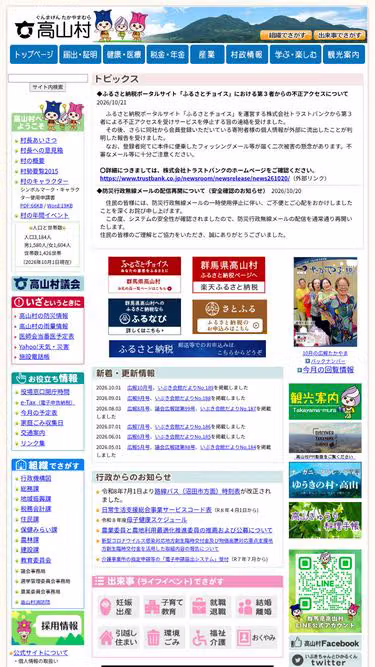Select the 村政情報 navigation tab
375x667 pixels.
point(247,54)
